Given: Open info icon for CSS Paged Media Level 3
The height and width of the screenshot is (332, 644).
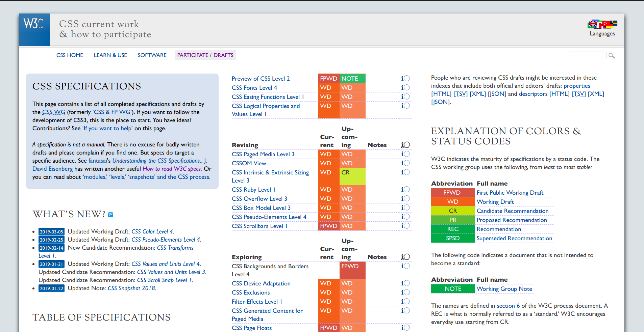Looking at the screenshot, I should 405,154.
